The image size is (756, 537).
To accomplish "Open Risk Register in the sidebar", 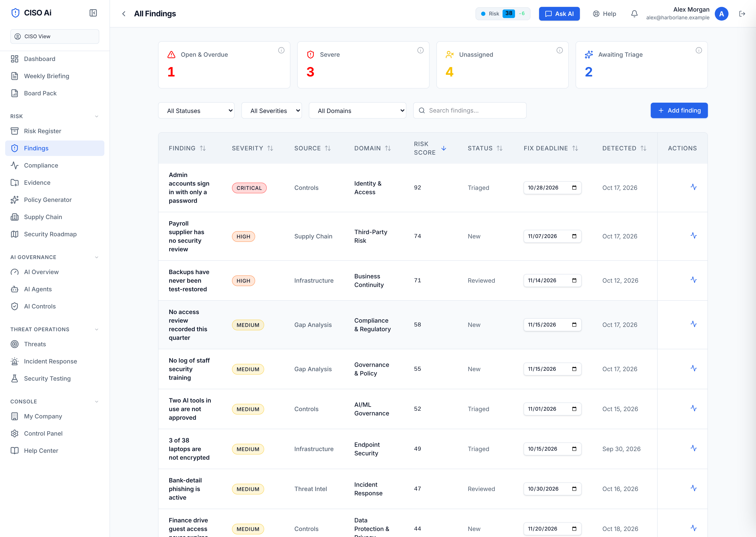I will pos(55,131).
